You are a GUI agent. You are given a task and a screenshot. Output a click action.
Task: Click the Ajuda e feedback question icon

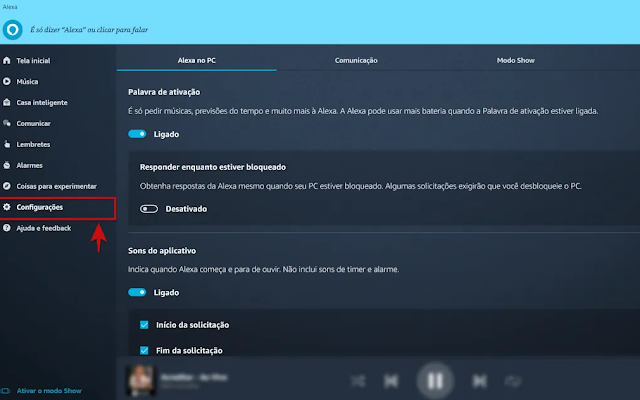pyautogui.click(x=7, y=228)
